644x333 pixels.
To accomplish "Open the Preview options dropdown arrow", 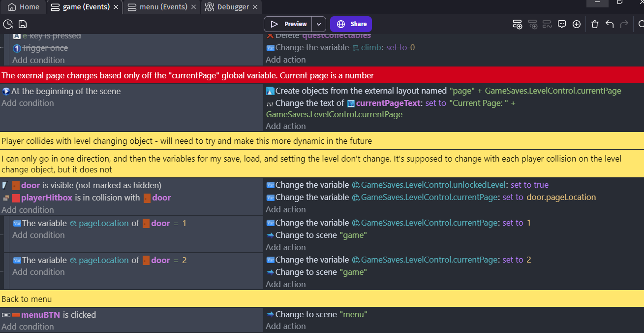I will (319, 24).
